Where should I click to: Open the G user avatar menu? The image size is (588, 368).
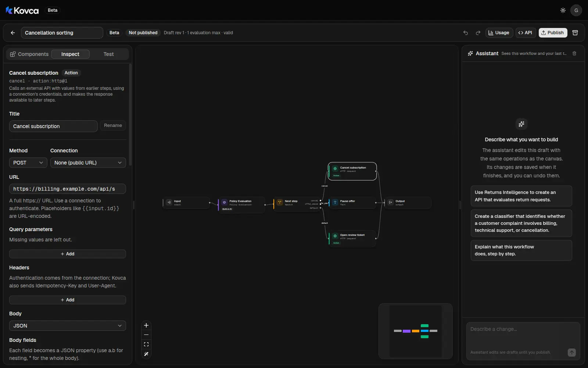point(576,10)
